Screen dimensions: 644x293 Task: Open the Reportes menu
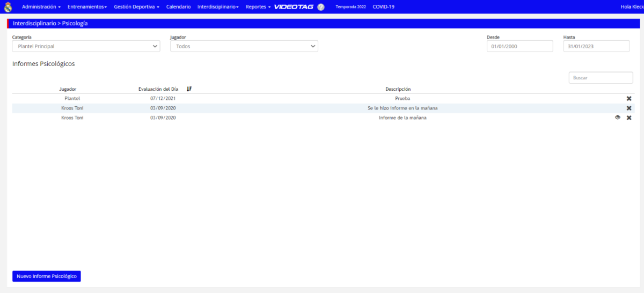(x=258, y=7)
